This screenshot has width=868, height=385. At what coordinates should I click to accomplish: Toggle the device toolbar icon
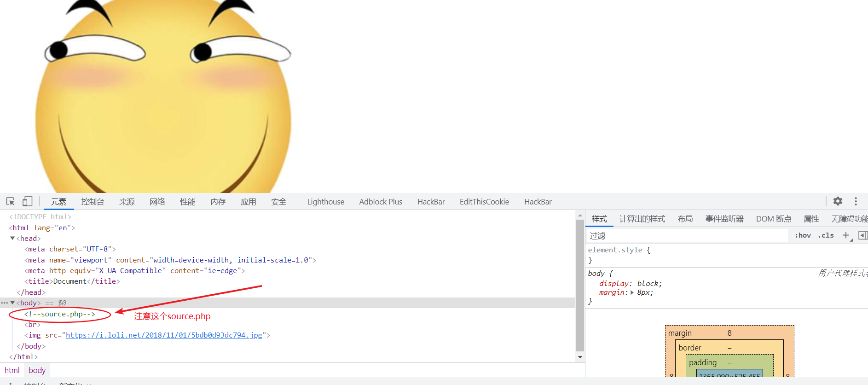(28, 201)
